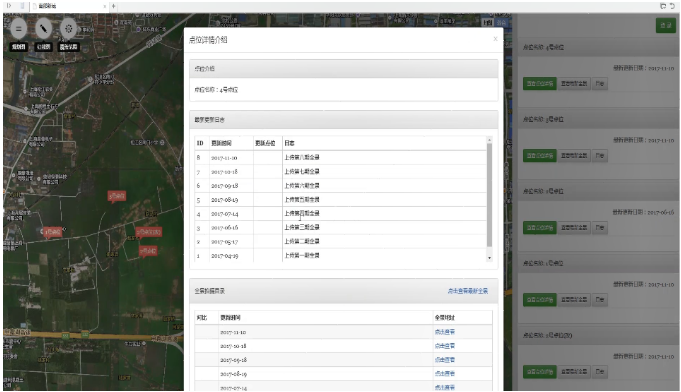Select the browser tab title

coord(47,6)
